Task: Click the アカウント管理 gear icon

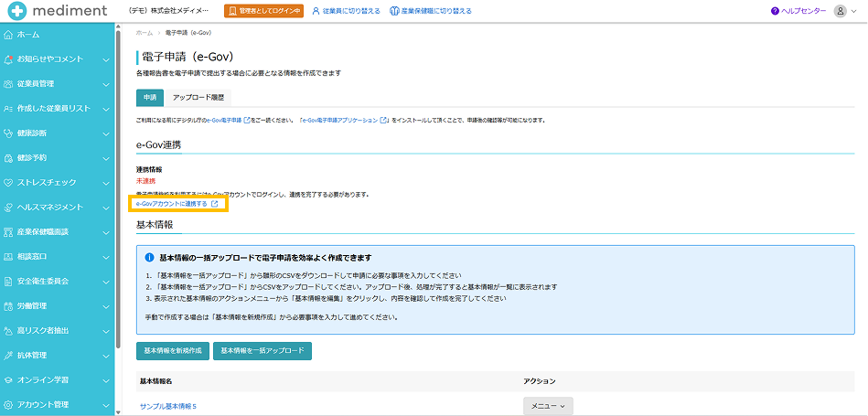Action: [7, 404]
